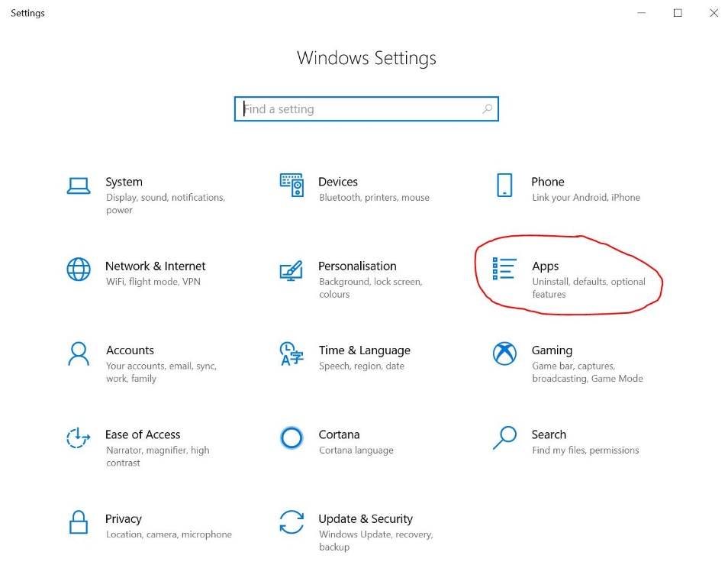
Task: Open the Update & Security heading link
Action: click(366, 518)
